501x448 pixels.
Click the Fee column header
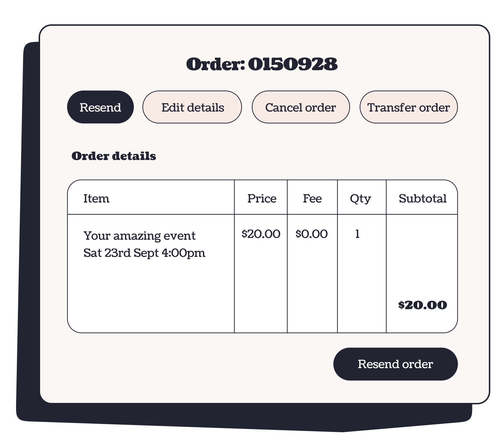[x=312, y=198]
